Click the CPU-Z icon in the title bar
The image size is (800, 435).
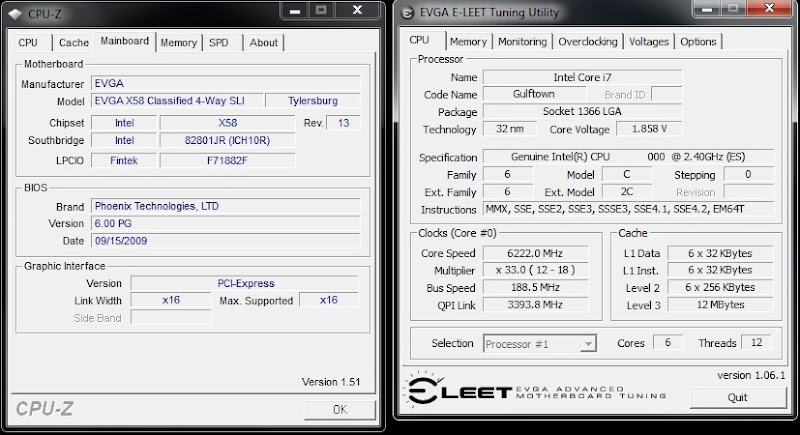(x=17, y=12)
